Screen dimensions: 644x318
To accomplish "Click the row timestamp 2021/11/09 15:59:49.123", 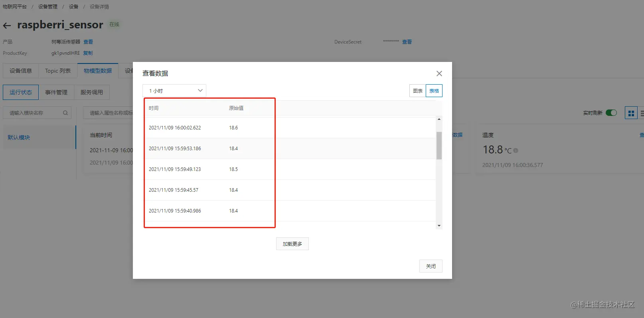I will click(175, 169).
